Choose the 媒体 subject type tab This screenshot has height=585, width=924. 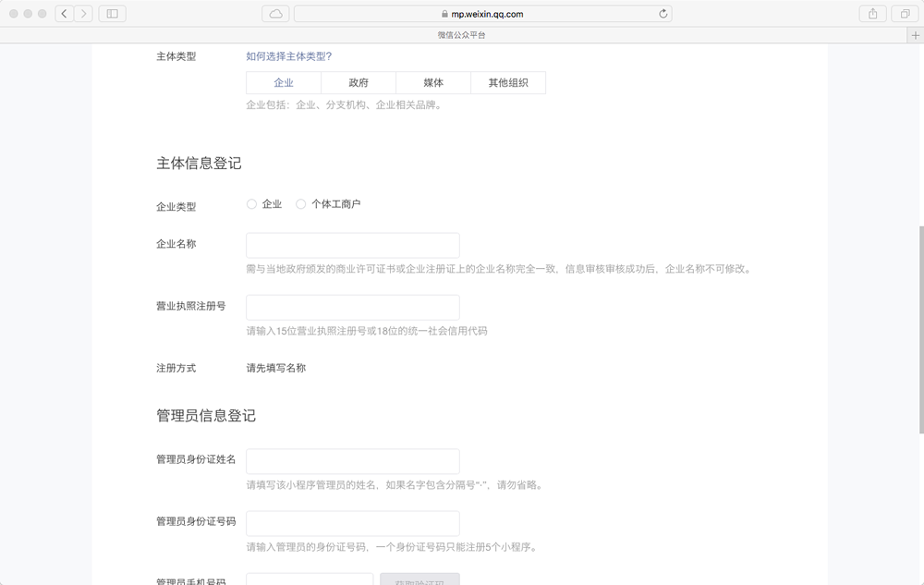pos(433,83)
